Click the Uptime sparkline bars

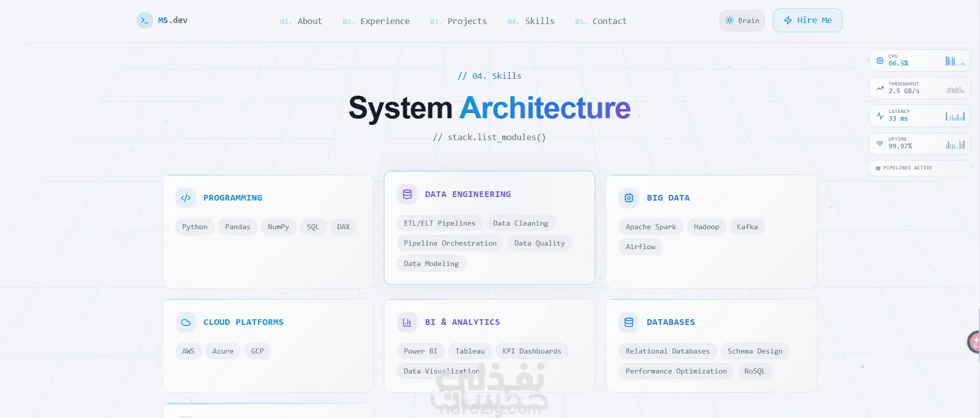point(955,144)
